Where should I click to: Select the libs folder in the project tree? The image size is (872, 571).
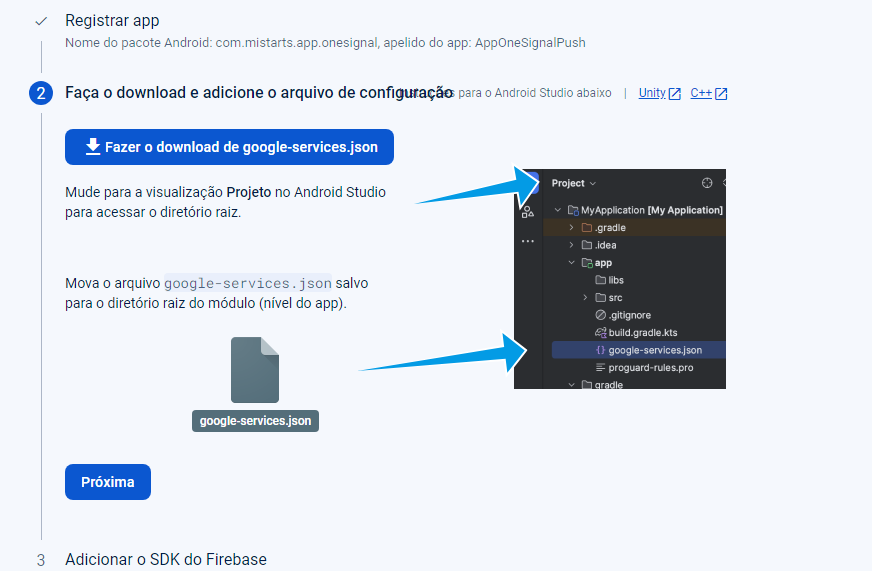(x=610, y=280)
